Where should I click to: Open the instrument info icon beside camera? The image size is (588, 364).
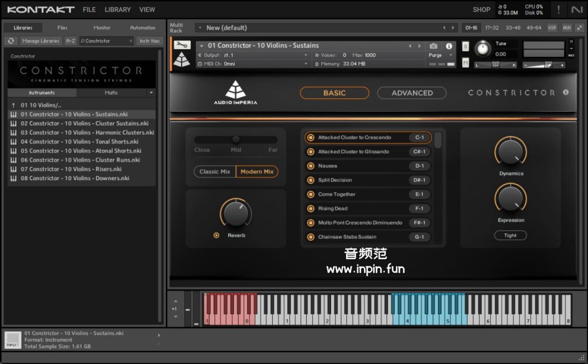pos(449,46)
